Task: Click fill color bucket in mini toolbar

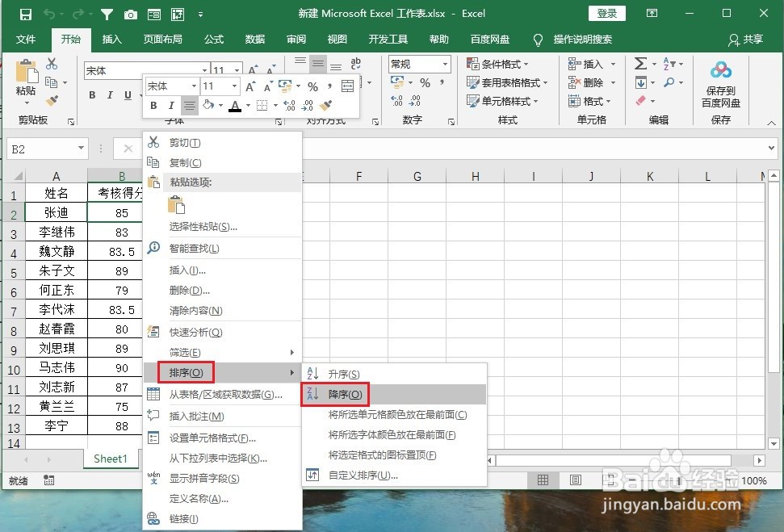Action: (x=208, y=105)
